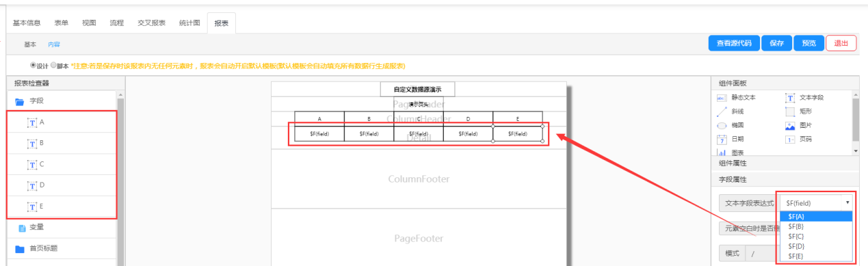The height and width of the screenshot is (266, 868).
Task: Open the 内容 sub-tab
Action: tap(54, 44)
